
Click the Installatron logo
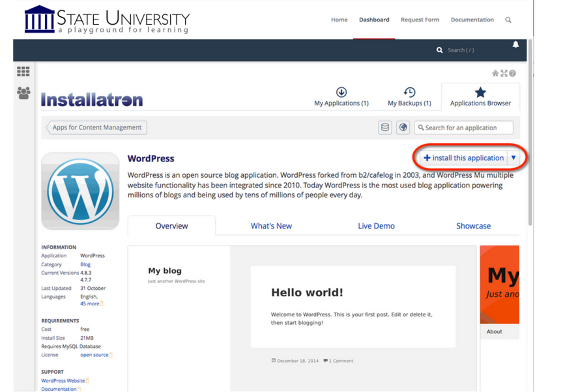coord(92,100)
